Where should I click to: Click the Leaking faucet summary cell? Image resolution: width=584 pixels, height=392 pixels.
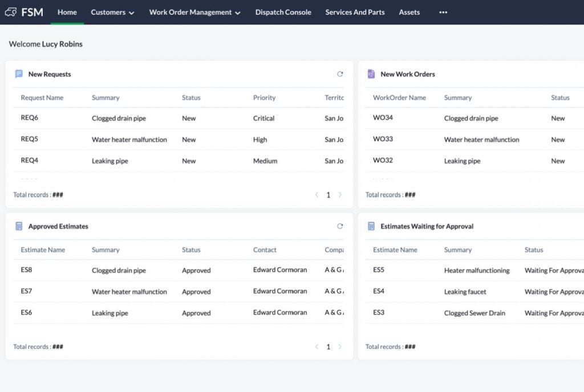(x=465, y=292)
